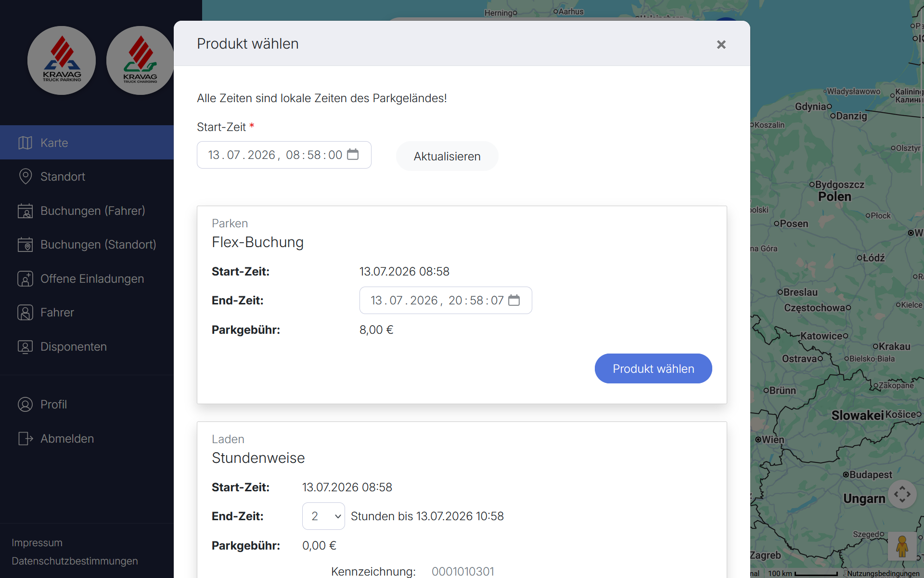Click the Aktualisieren button
Image resolution: width=924 pixels, height=578 pixels.
tap(447, 156)
